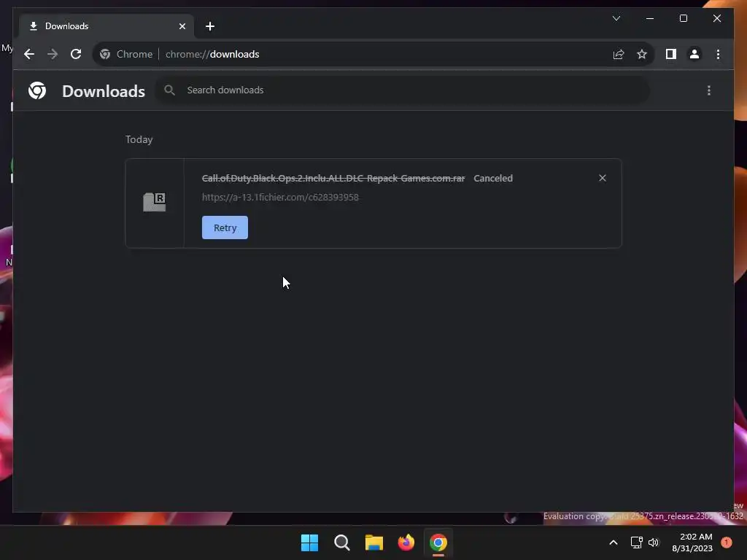
Task: Click the browser forward arrow
Action: [53, 54]
